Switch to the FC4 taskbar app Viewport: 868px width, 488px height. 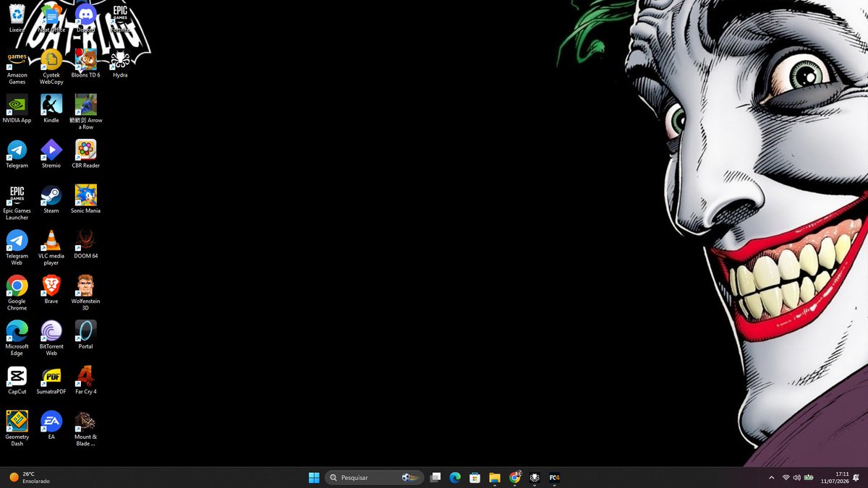(554, 477)
